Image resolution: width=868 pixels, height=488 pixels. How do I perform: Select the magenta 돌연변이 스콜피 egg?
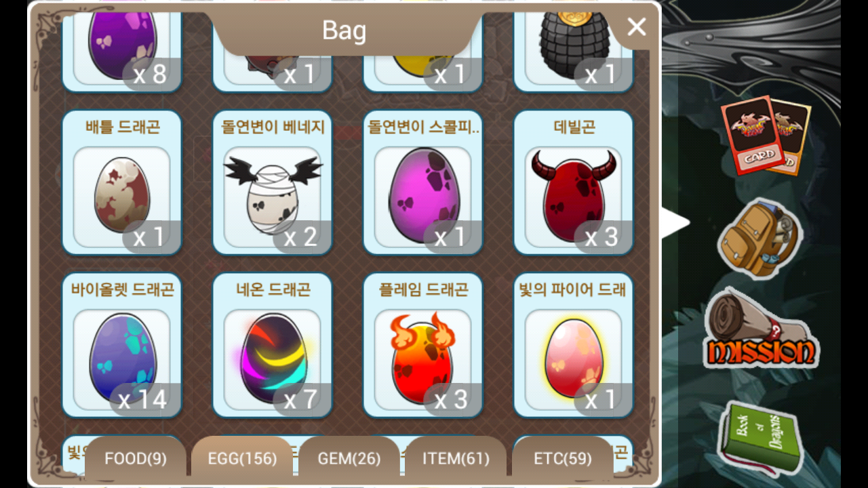tap(422, 182)
